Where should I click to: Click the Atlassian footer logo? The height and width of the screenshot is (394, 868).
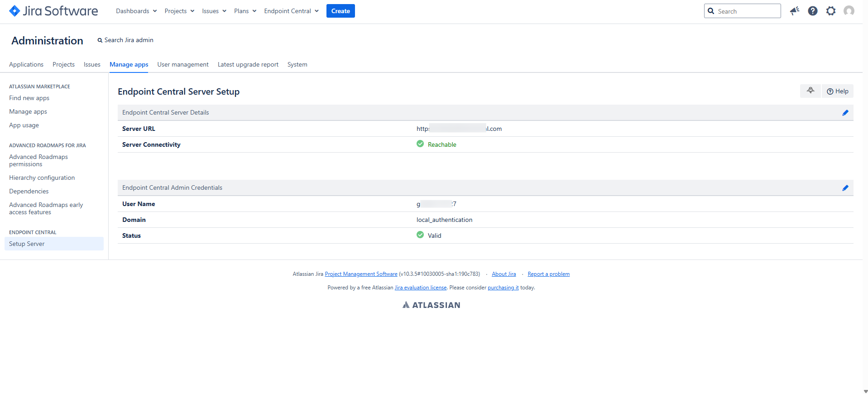click(x=432, y=305)
